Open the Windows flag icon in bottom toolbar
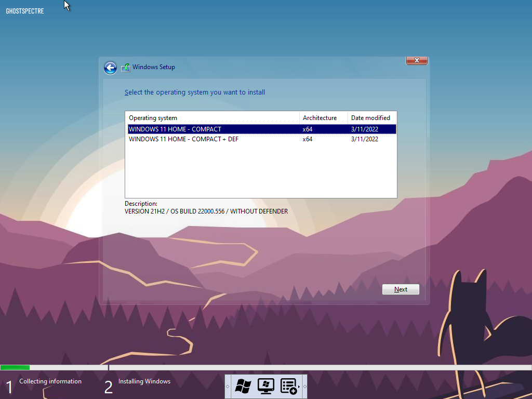532x399 pixels. [x=243, y=387]
